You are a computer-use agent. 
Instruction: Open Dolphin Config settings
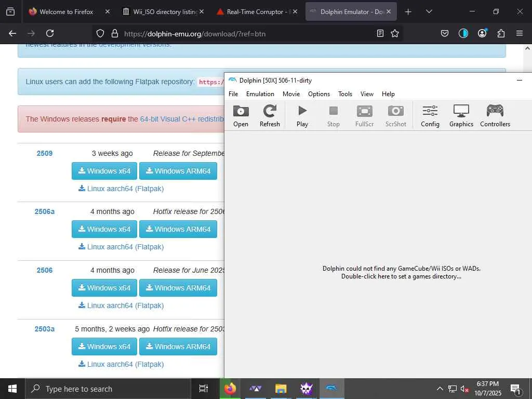[430, 116]
